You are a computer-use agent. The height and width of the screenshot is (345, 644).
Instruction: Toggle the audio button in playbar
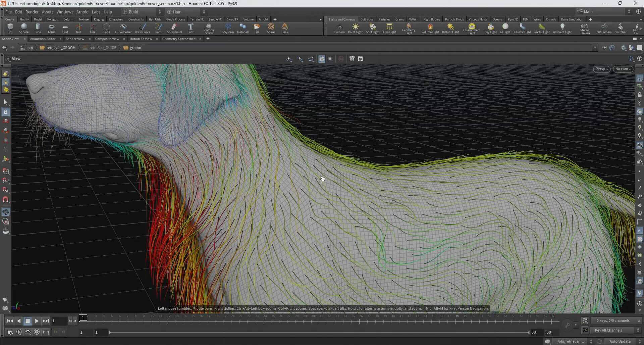pyautogui.click(x=19, y=332)
